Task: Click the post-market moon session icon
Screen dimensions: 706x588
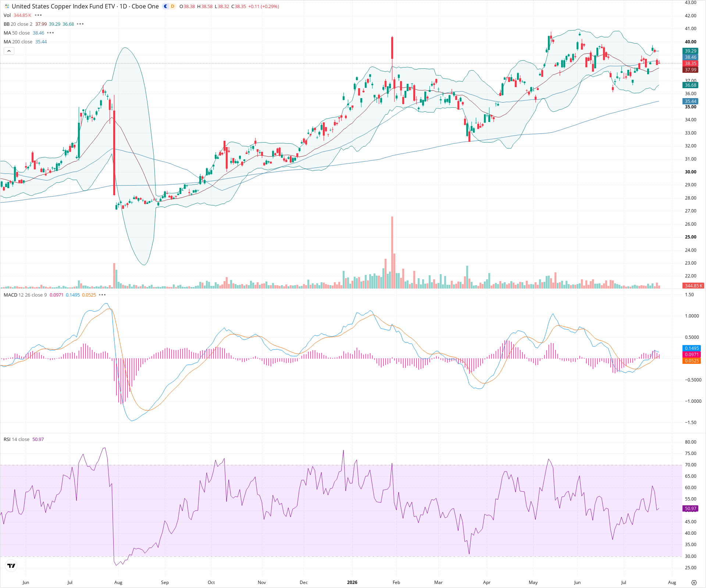Action: tap(165, 6)
